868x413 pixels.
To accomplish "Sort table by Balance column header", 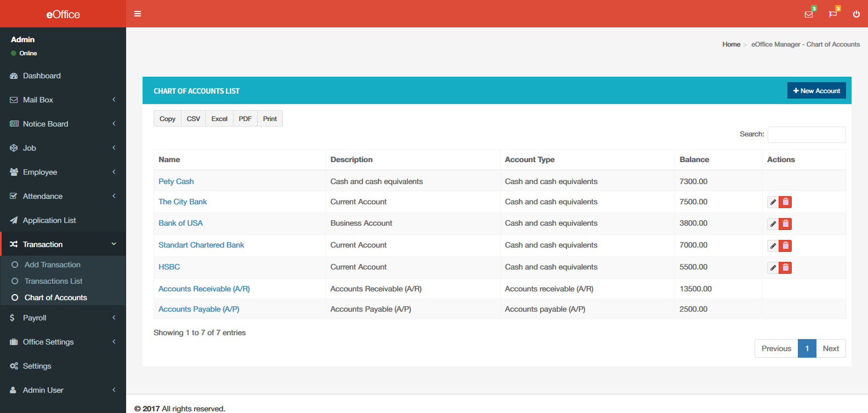I will tap(694, 159).
